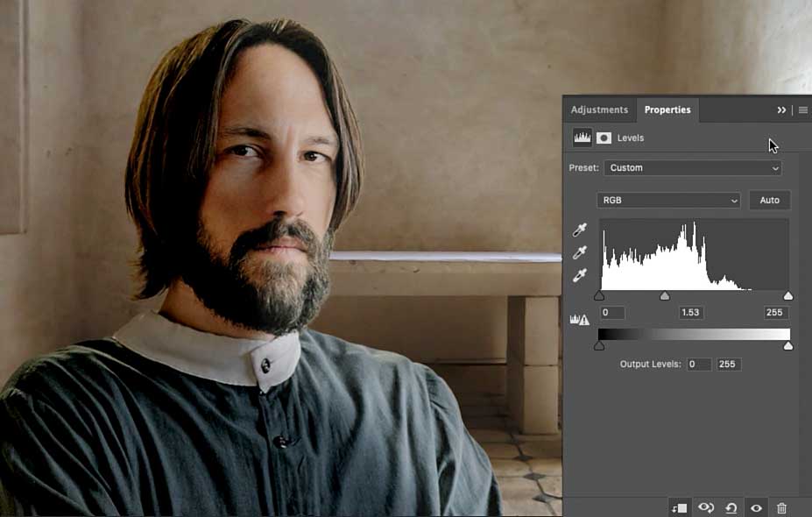This screenshot has height=517, width=812.
Task: Click the Auto levels button
Action: [x=770, y=200]
